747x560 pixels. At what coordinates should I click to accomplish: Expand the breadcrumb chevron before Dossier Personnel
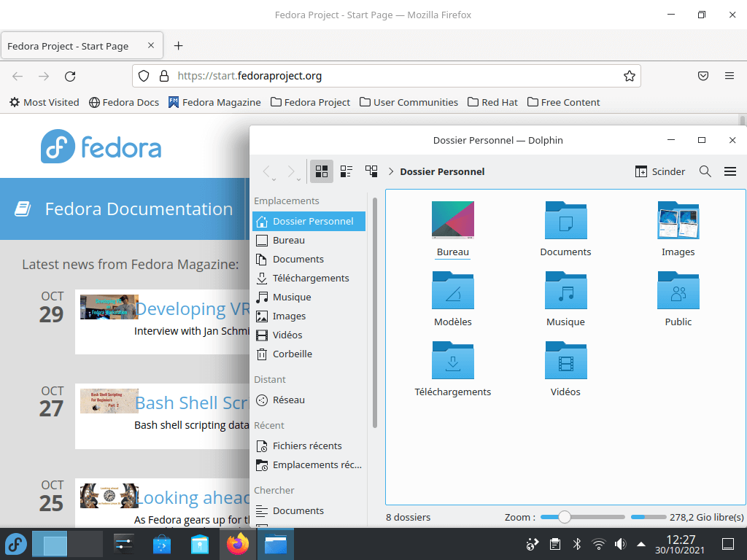391,171
